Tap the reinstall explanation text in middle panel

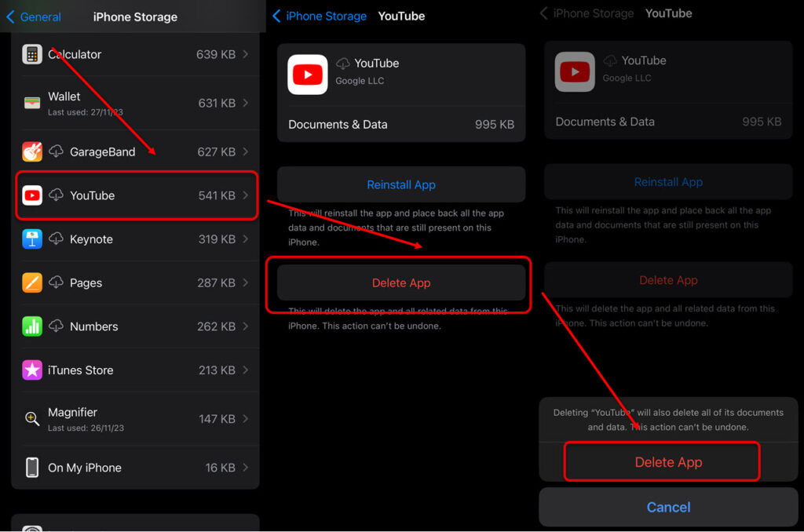point(396,228)
